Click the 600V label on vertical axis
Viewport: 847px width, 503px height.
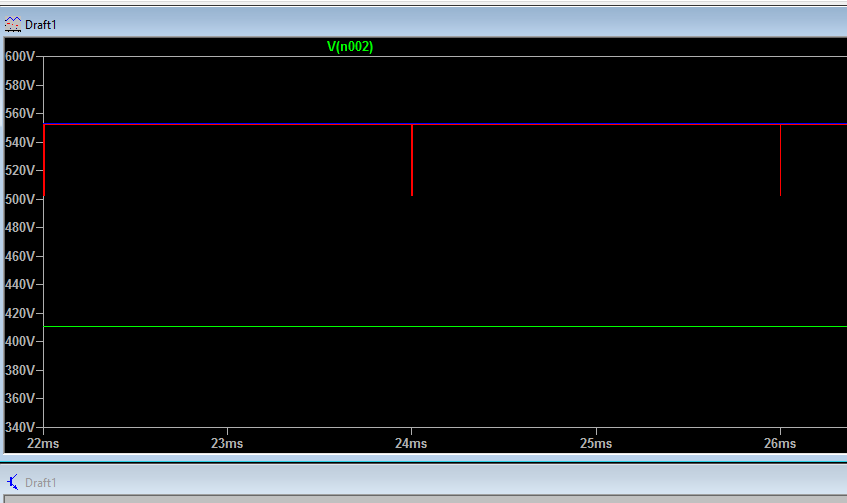point(20,57)
